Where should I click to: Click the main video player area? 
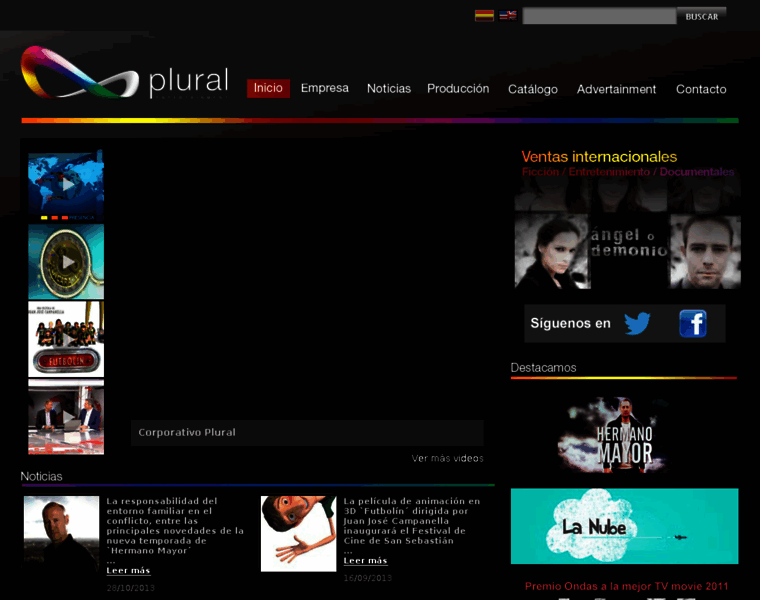click(x=307, y=284)
